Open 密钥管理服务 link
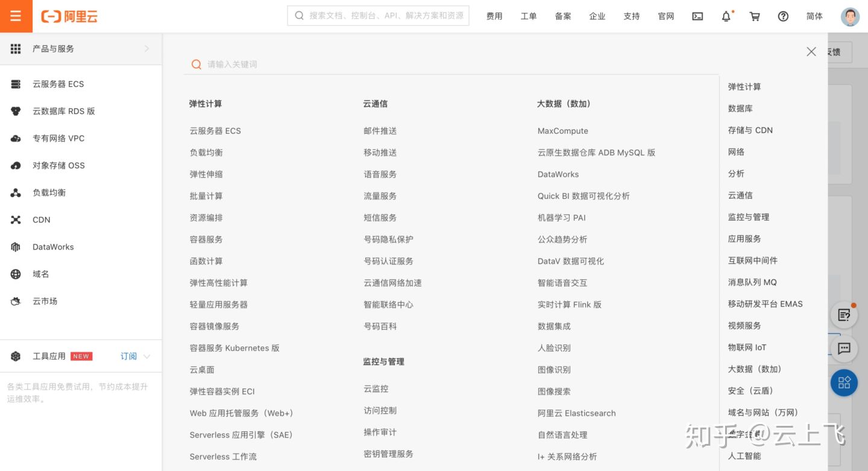Screen dimensions: 868x471 click(388, 454)
